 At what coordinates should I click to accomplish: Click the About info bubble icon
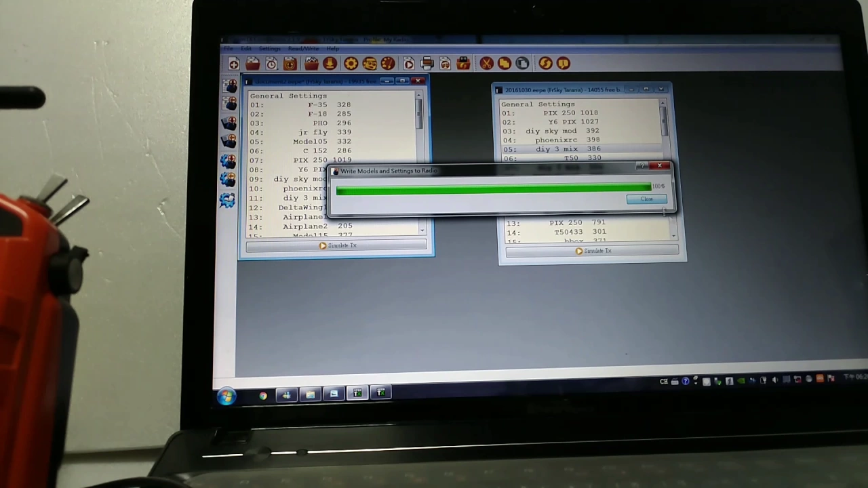pos(564,64)
